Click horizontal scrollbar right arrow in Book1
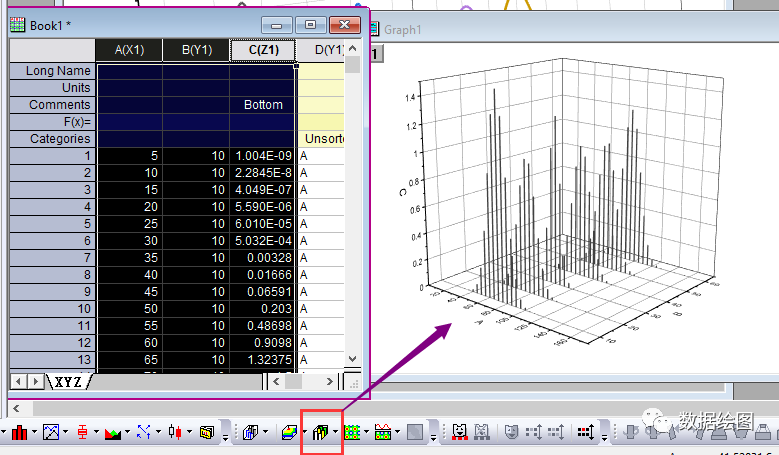779x455 pixels. coord(330,381)
